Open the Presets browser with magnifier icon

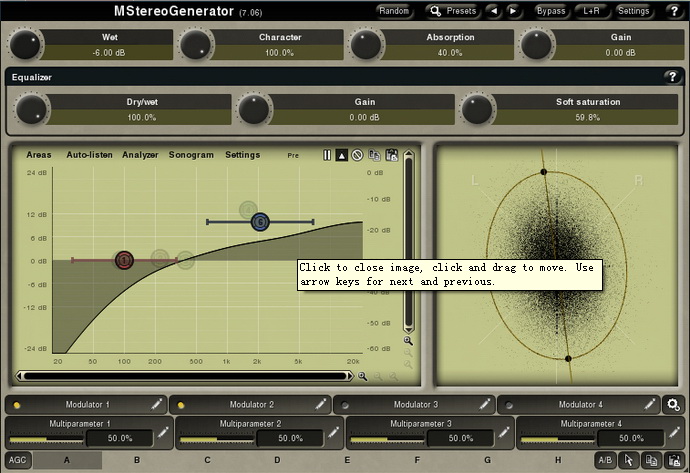(x=453, y=11)
